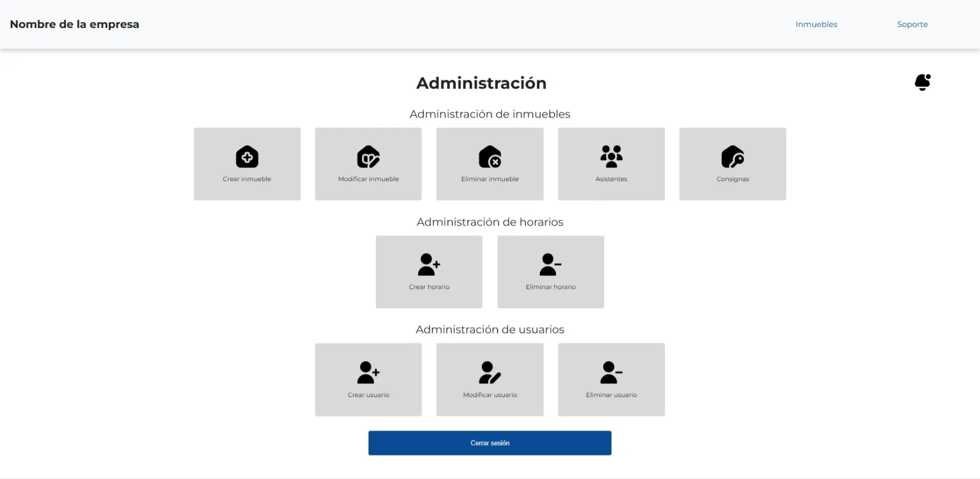980x479 pixels.
Task: Open the Crear usuario person-plus icon
Action: tap(368, 372)
